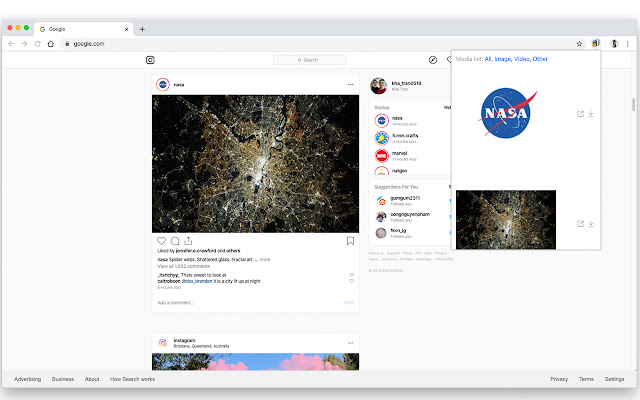Reload the page with the refresh icon
Image resolution: width=640 pixels, height=400 pixels.
38,44
